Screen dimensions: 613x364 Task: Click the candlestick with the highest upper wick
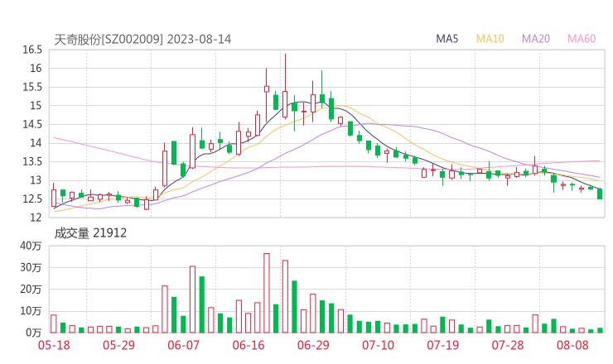coord(285,86)
